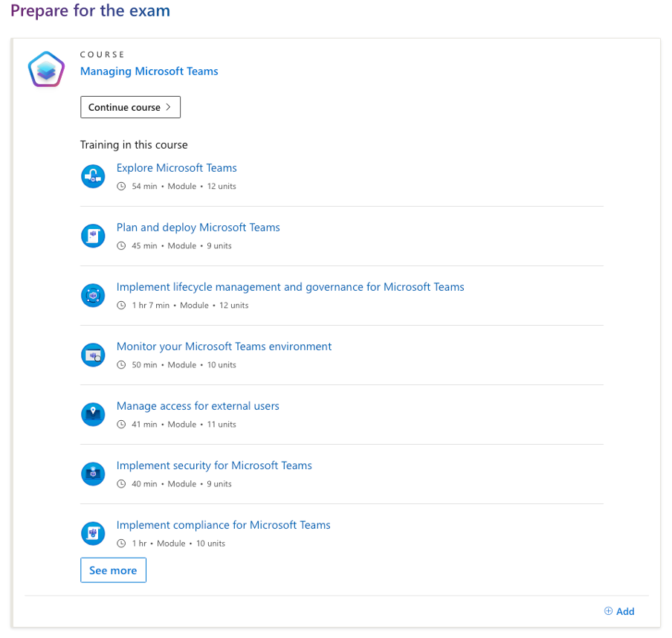Click '10 units' text under Monitor your environment
The height and width of the screenshot is (638, 672).
pos(222,365)
